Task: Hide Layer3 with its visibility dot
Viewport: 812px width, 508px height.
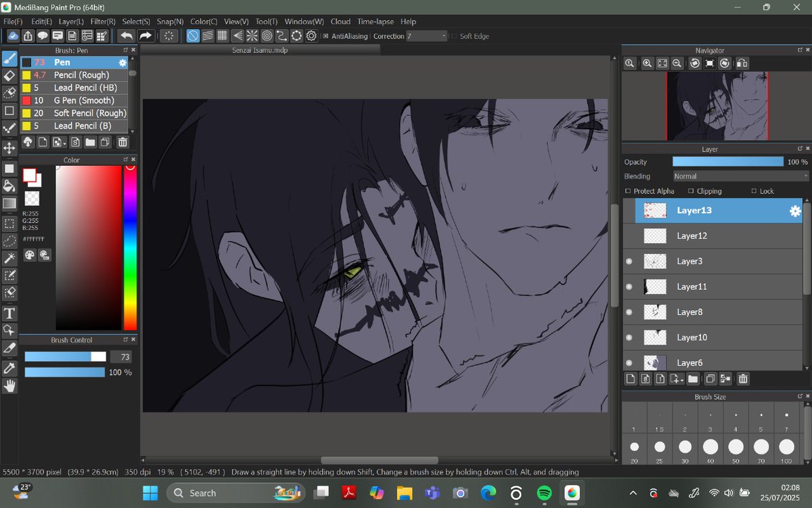Action: [x=629, y=261]
